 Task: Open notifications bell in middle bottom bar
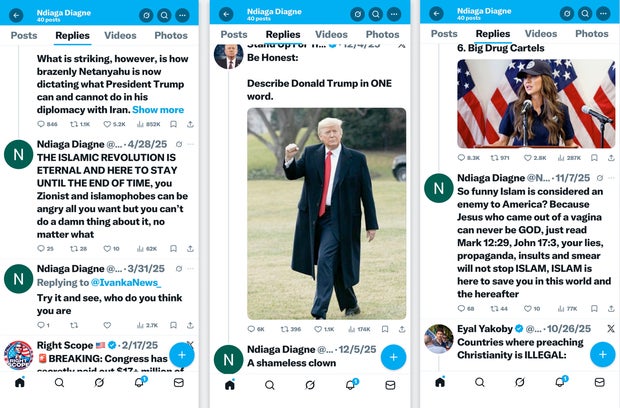[x=351, y=384]
